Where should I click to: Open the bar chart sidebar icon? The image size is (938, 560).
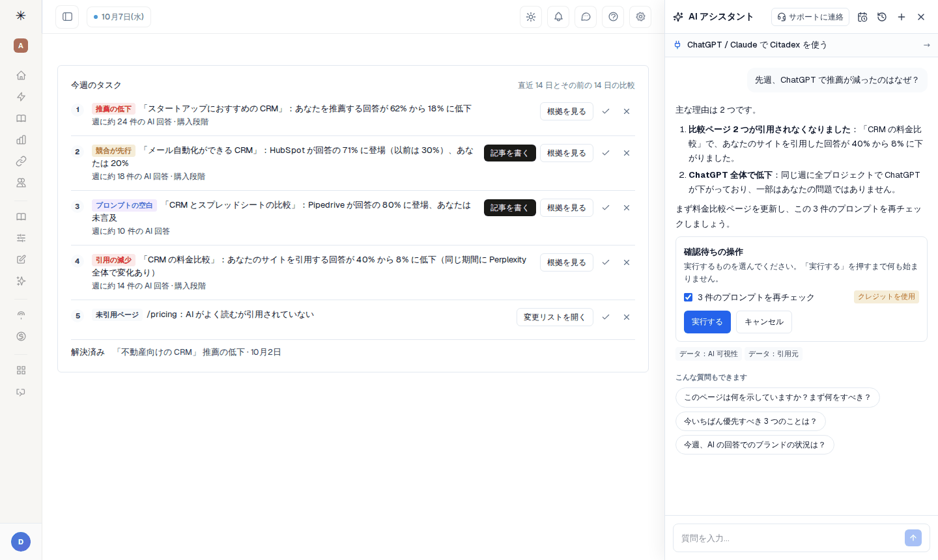tap(21, 140)
